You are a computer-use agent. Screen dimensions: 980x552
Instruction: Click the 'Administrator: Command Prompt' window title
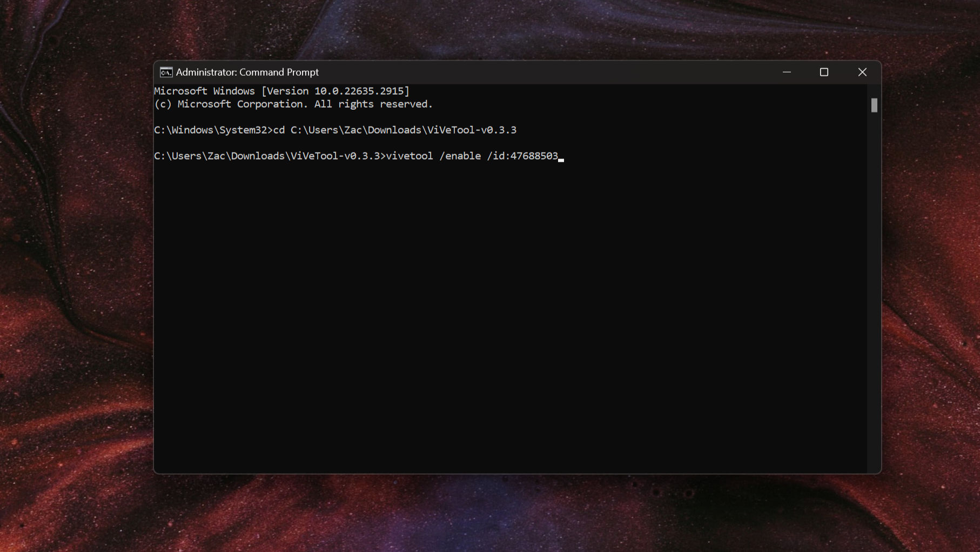coord(247,72)
